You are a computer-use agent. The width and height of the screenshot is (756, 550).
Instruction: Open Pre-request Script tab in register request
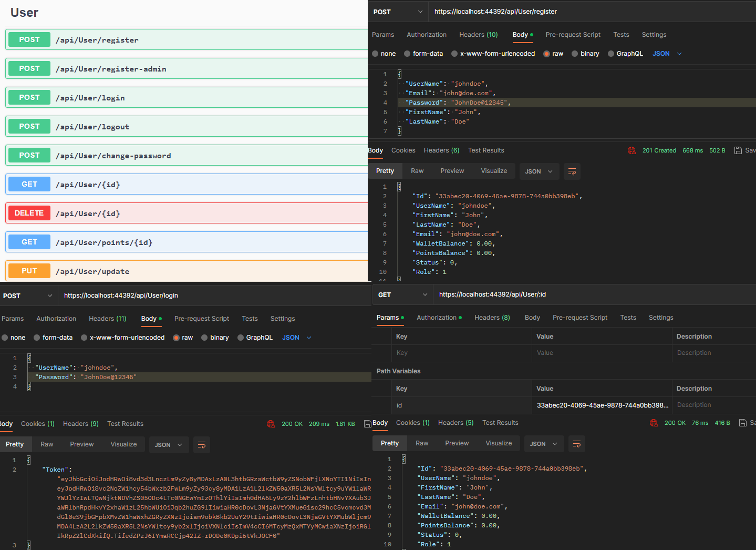573,35
